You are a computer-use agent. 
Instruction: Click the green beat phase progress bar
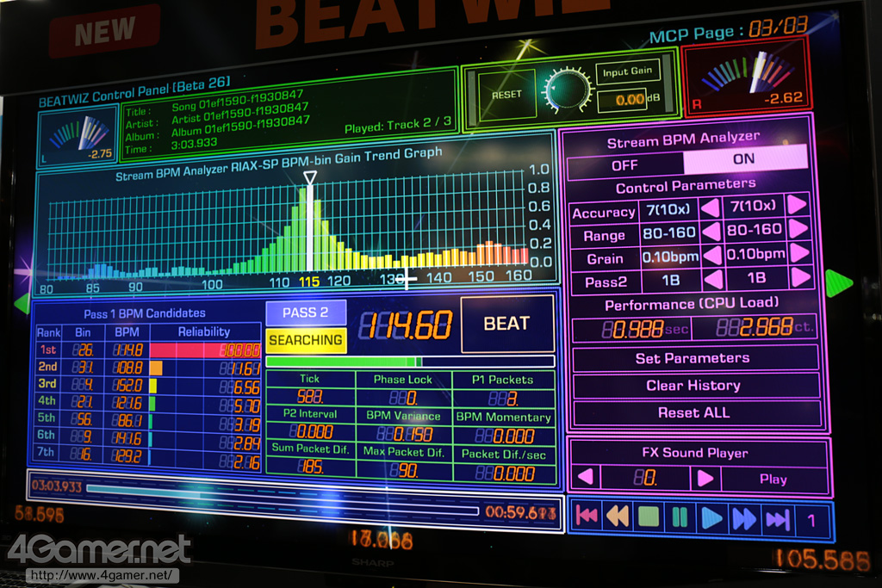(410, 362)
